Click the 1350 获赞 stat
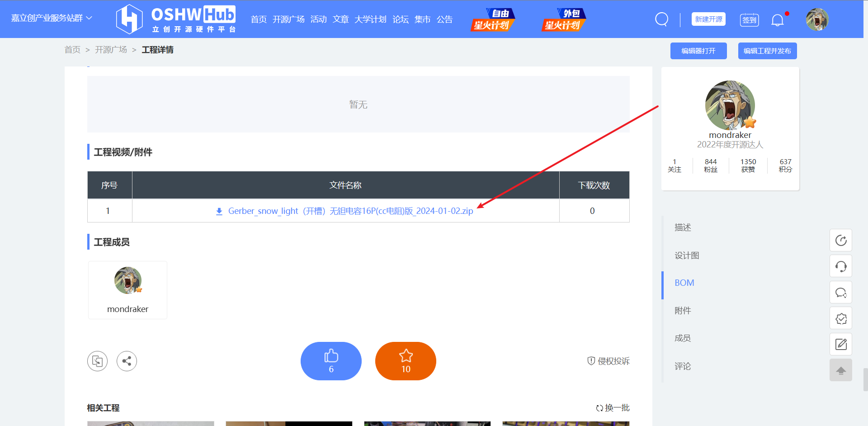Screen dimensions: 868x426 [x=748, y=166]
